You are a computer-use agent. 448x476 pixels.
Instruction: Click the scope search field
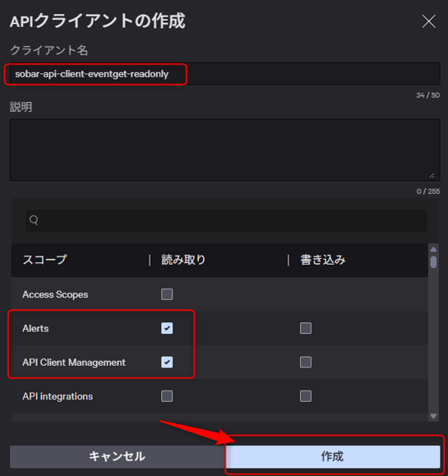pos(226,220)
